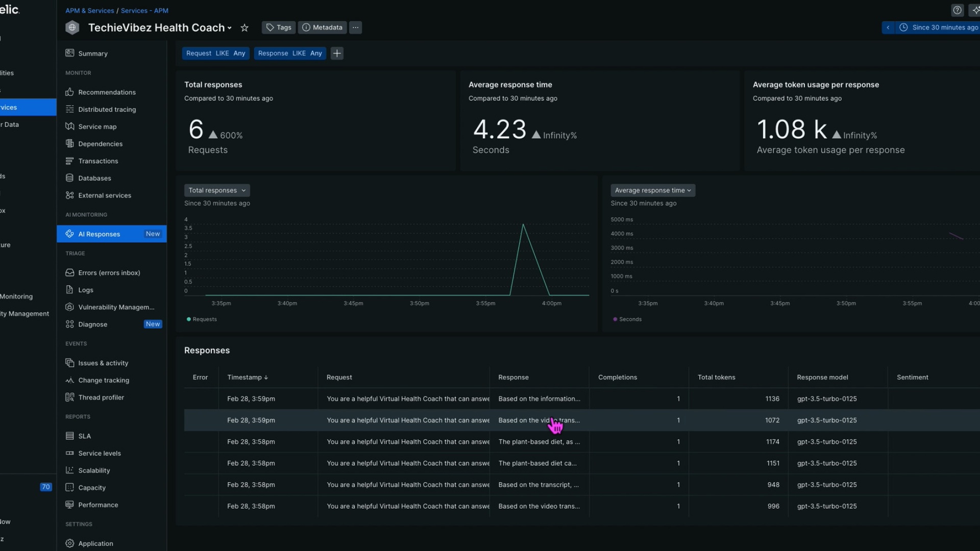Open the Since 30 minutes ago time picker
Viewport: 980px width, 551px height.
point(939,28)
